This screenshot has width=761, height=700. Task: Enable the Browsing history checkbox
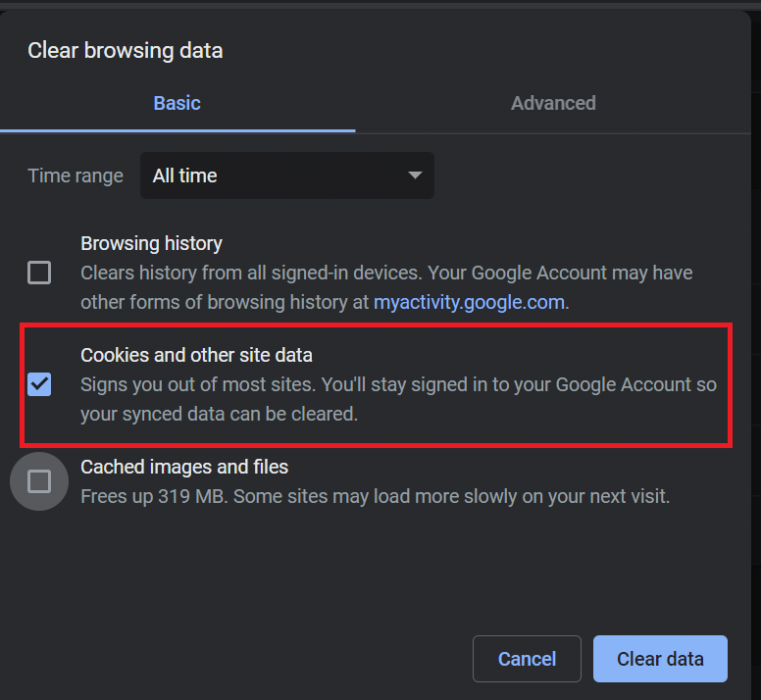(39, 273)
